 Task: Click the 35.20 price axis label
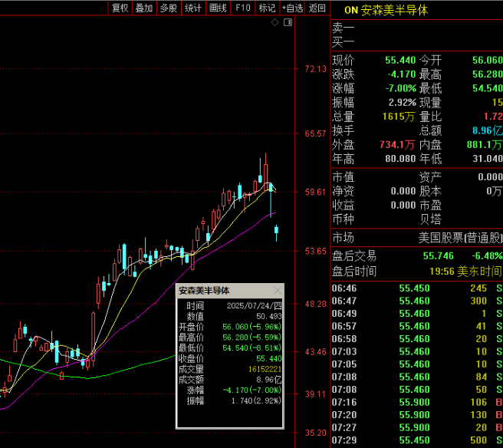[315, 433]
